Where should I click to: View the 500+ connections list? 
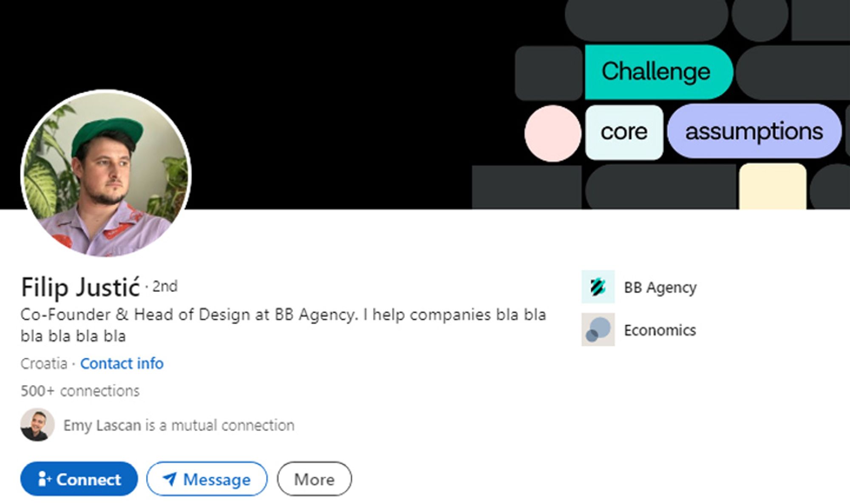(x=80, y=391)
